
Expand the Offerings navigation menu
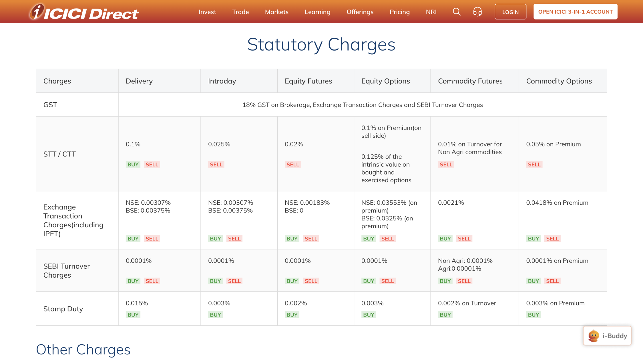click(x=360, y=12)
